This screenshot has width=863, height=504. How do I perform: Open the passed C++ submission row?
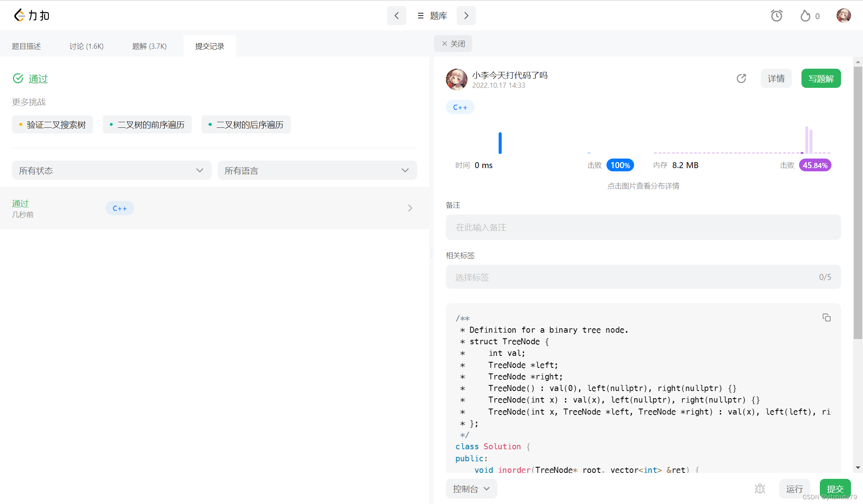(x=214, y=208)
